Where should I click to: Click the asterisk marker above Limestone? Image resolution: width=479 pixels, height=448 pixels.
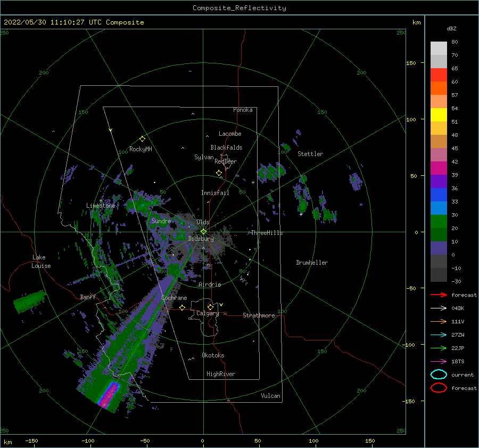pos(101,201)
